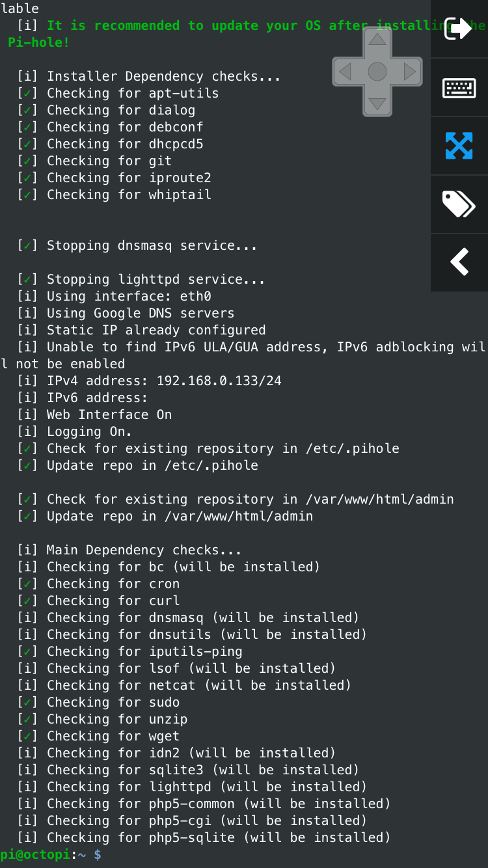This screenshot has height=868, width=488.
Task: Click the 'Using interface: eth0' text
Action: [x=129, y=296]
